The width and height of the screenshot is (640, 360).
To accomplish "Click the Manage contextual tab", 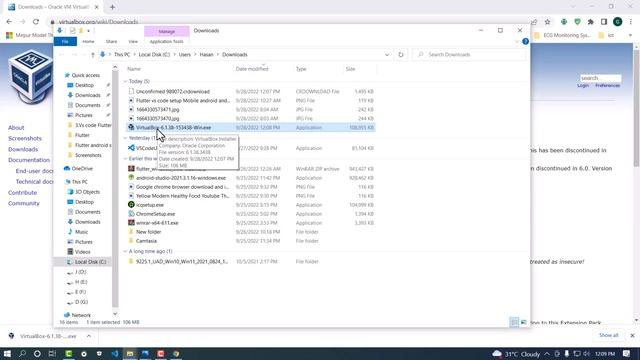I will point(167,31).
